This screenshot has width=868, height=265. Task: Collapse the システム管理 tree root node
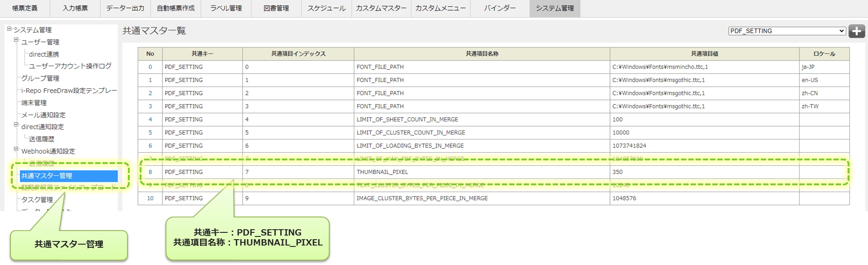9,29
